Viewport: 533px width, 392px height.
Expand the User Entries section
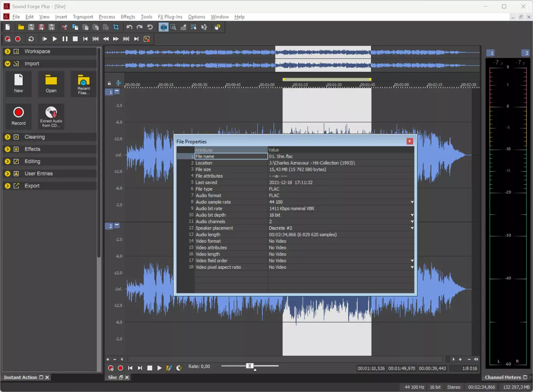(8, 174)
